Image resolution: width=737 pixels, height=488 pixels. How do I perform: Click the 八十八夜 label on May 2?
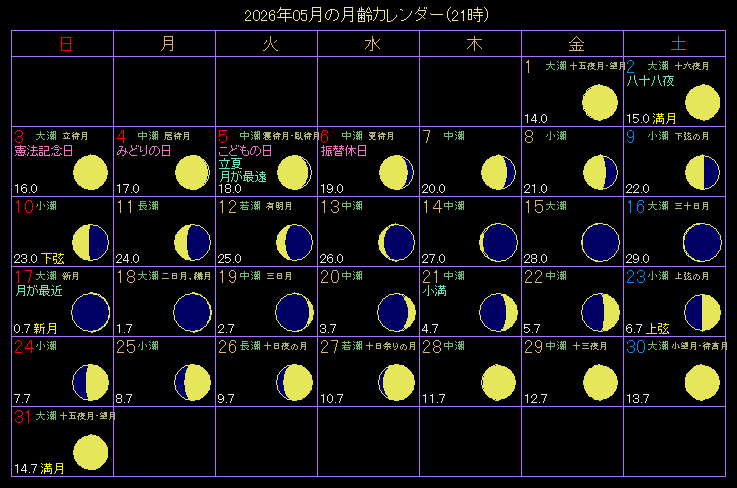click(650, 81)
